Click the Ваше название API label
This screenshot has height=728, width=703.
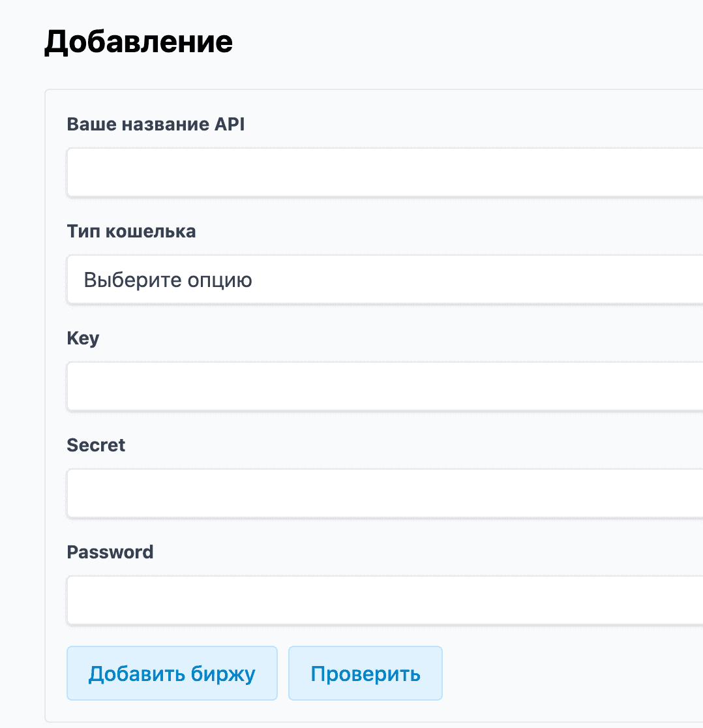(155, 124)
